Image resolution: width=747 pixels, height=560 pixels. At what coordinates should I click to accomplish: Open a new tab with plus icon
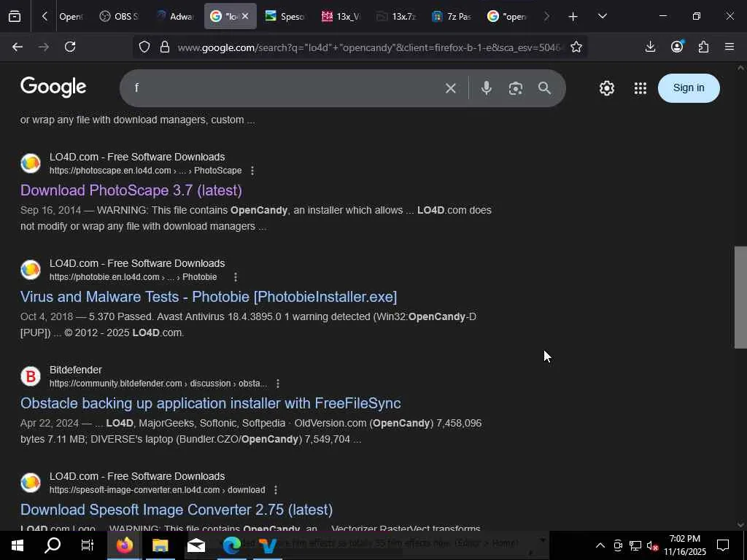[x=573, y=17]
